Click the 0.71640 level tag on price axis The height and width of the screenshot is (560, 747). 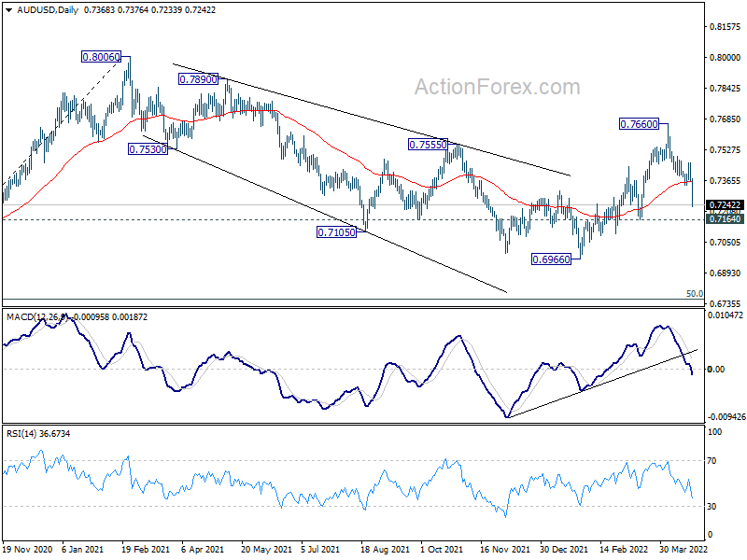(x=725, y=219)
